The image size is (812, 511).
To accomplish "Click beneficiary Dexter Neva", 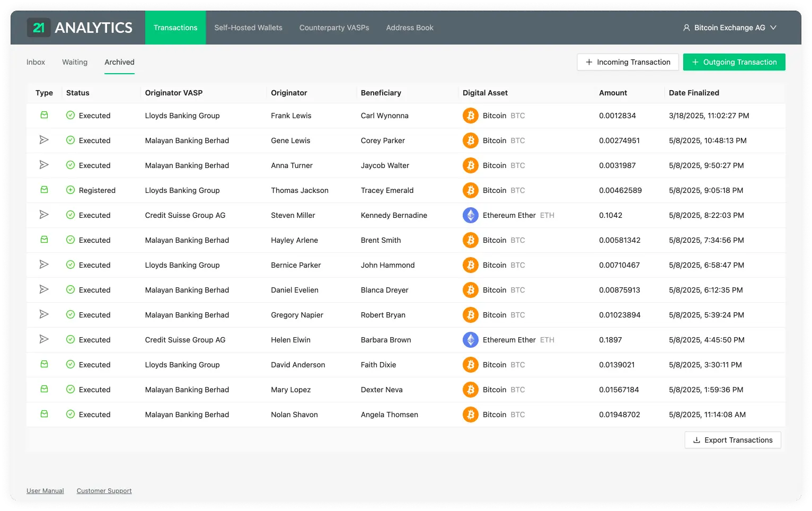I will tap(382, 390).
